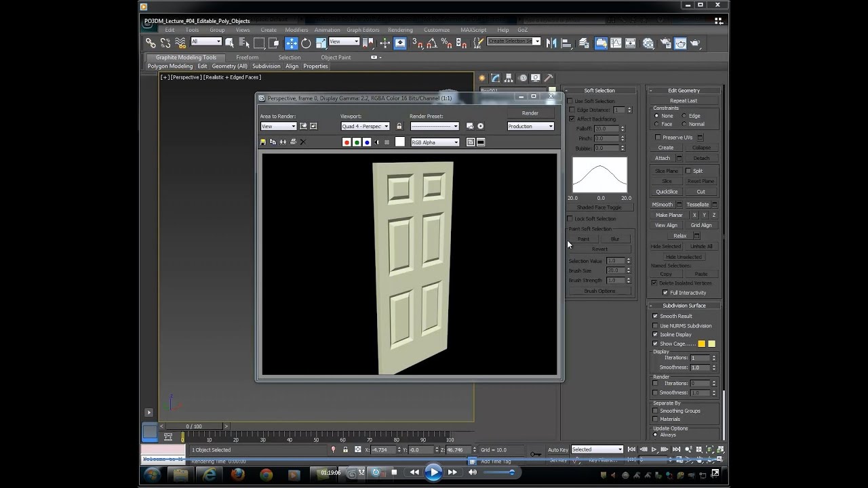Screen dimensions: 868x488
Task: Open the Utilities hammer panel icon
Action: (549, 78)
